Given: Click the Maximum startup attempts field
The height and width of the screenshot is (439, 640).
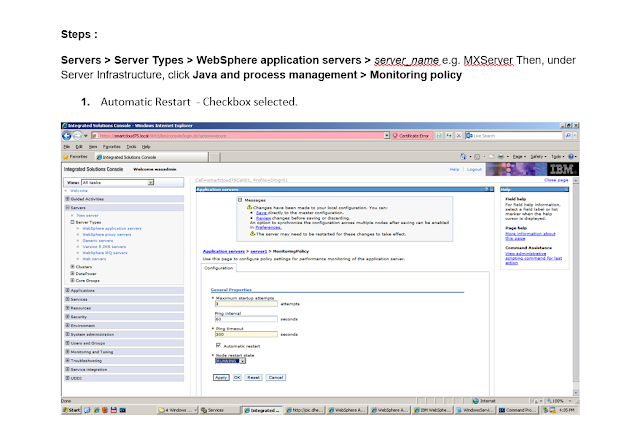Looking at the screenshot, I should [x=246, y=304].
